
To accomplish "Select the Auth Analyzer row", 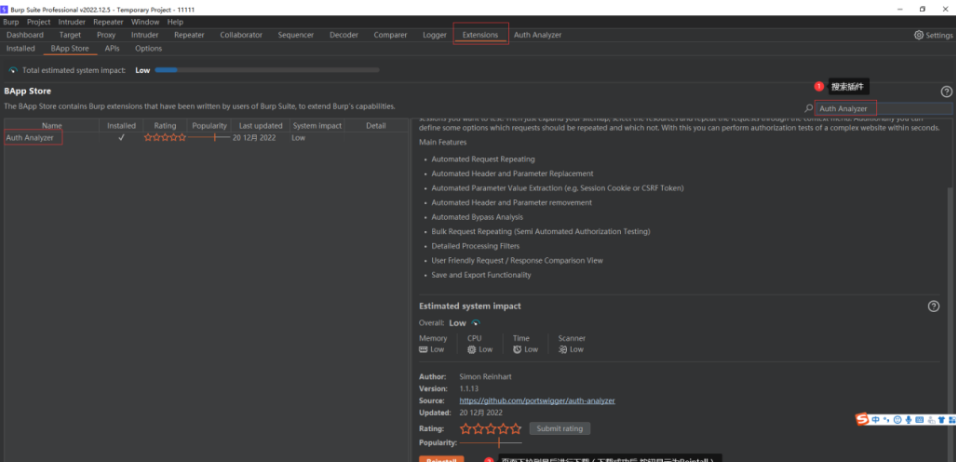I will point(207,138).
